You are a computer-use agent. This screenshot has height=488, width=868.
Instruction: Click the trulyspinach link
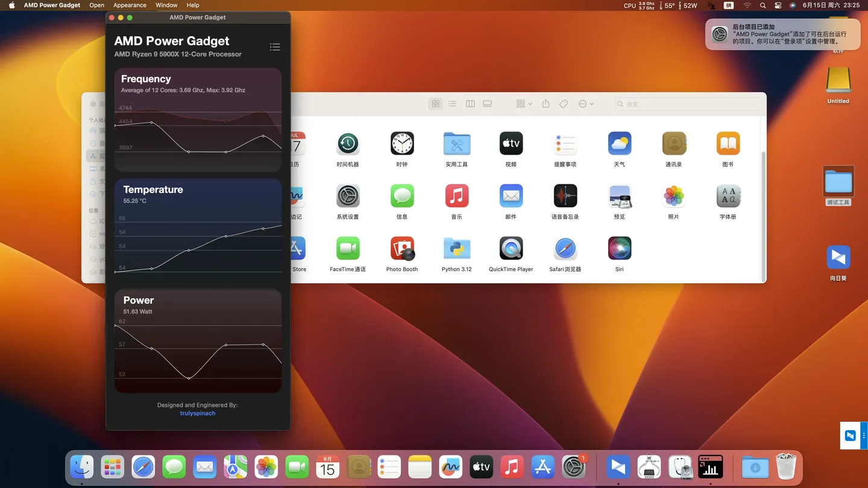198,413
